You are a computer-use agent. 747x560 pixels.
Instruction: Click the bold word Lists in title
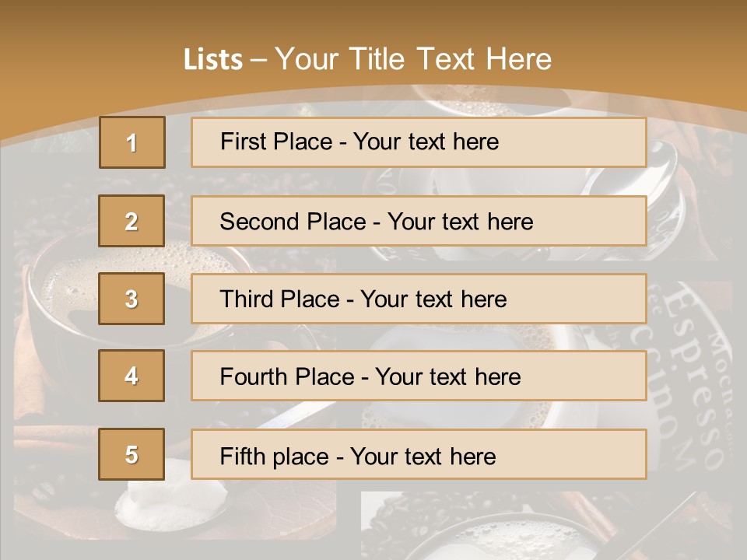(x=213, y=60)
